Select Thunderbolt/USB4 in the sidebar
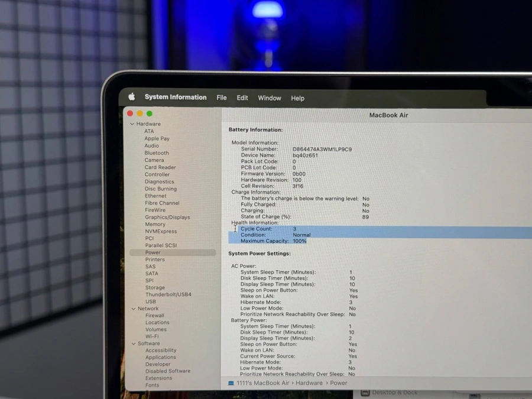 (x=168, y=294)
